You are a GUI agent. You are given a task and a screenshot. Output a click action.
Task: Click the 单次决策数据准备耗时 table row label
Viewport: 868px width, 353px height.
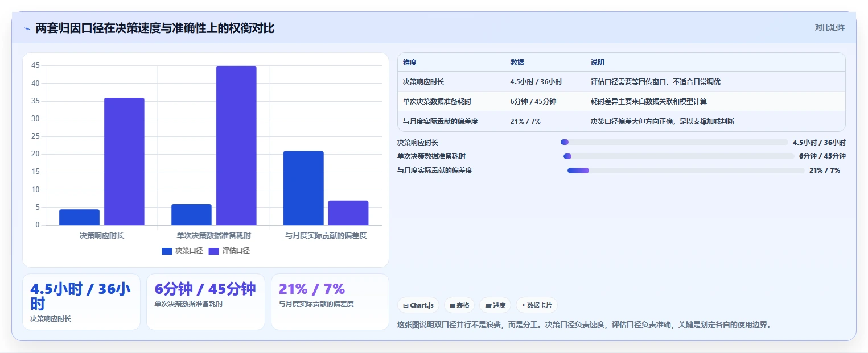tap(437, 102)
